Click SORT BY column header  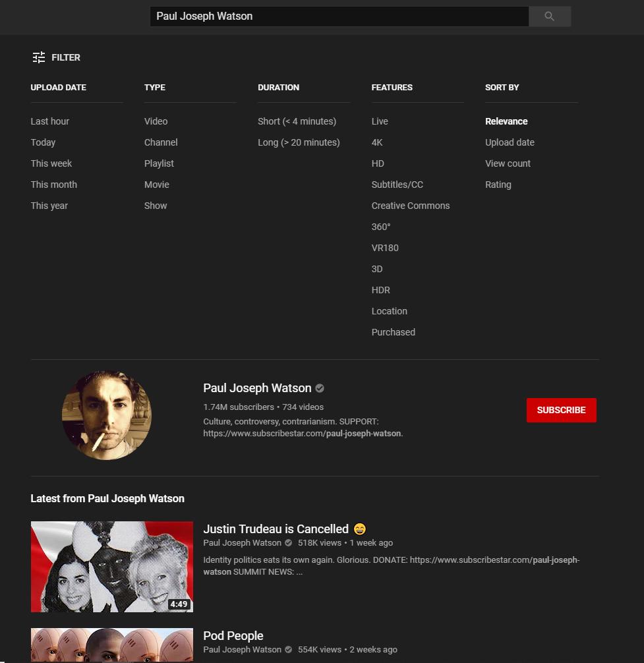502,88
